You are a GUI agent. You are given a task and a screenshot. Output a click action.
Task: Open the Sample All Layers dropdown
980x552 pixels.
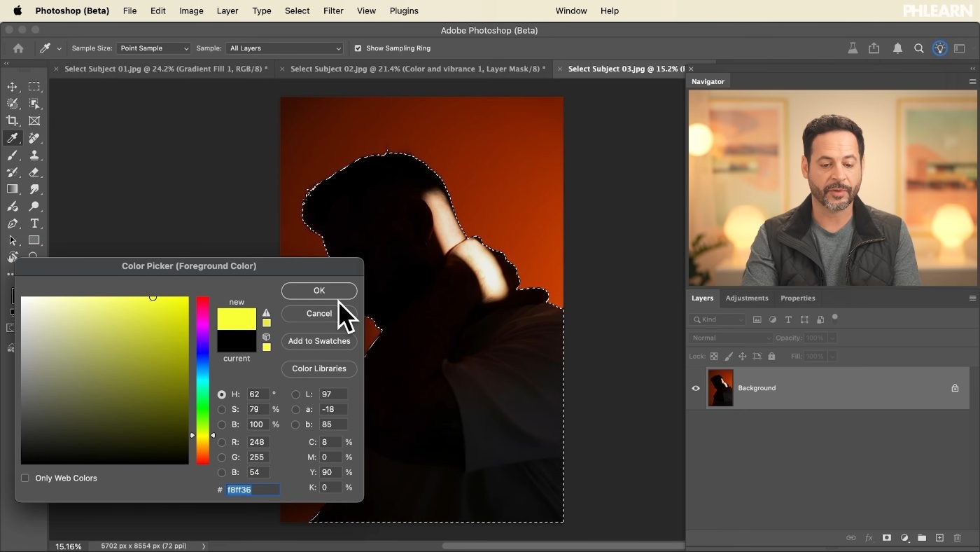[x=284, y=48]
